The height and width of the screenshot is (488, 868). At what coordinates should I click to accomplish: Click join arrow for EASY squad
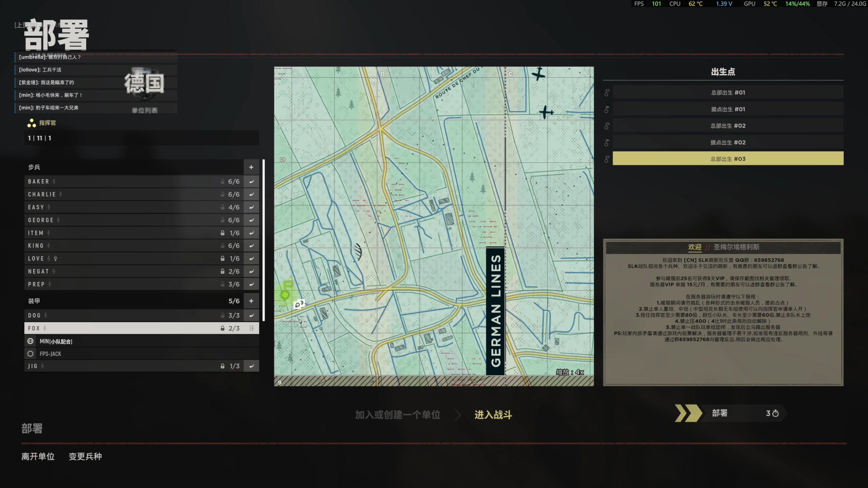click(251, 207)
